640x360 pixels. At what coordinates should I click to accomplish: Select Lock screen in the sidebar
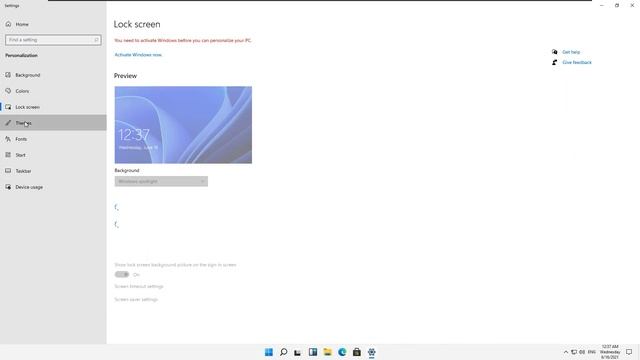pyautogui.click(x=53, y=107)
